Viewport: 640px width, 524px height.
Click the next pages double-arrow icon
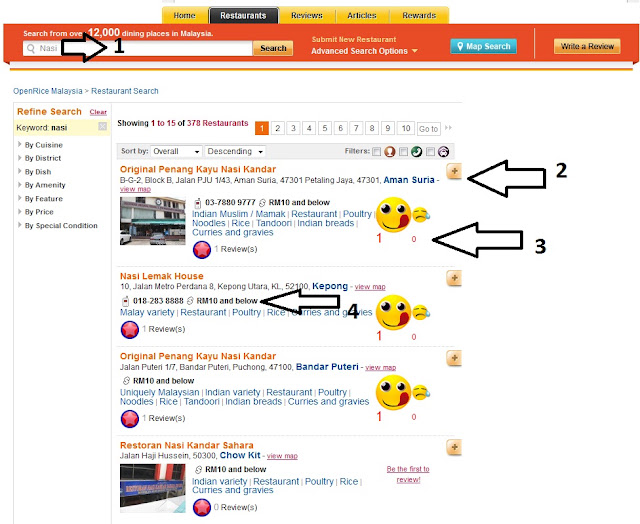[x=448, y=128]
